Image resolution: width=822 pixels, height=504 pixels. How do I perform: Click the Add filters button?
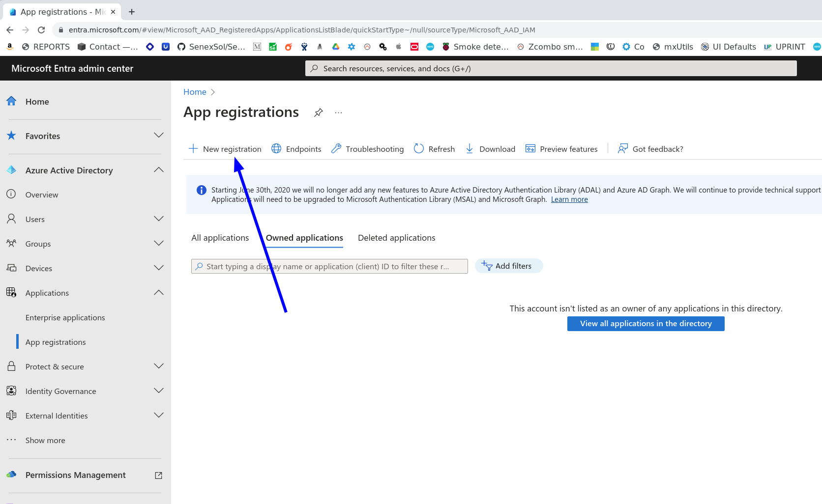[509, 266]
